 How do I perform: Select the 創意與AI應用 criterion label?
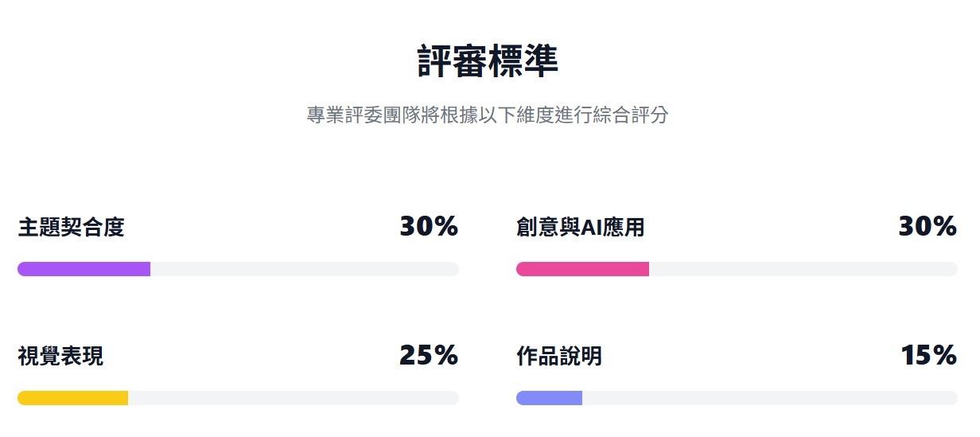pos(580,228)
